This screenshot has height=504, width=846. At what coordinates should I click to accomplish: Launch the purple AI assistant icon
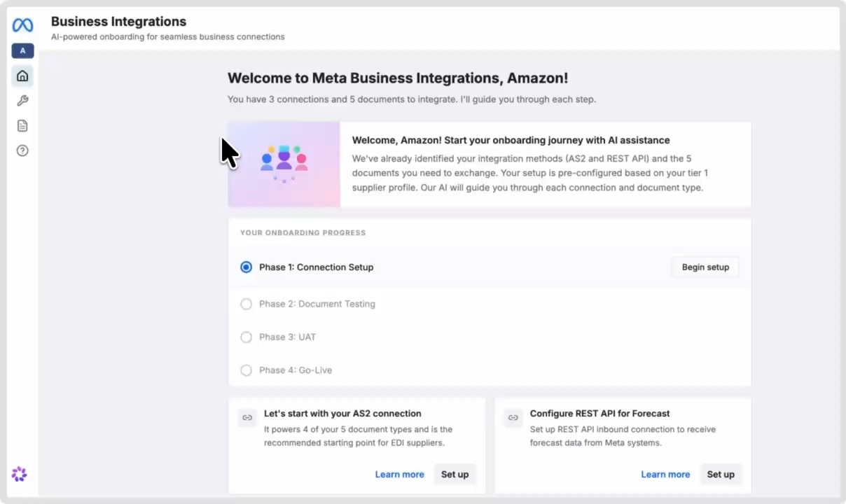pyautogui.click(x=20, y=474)
